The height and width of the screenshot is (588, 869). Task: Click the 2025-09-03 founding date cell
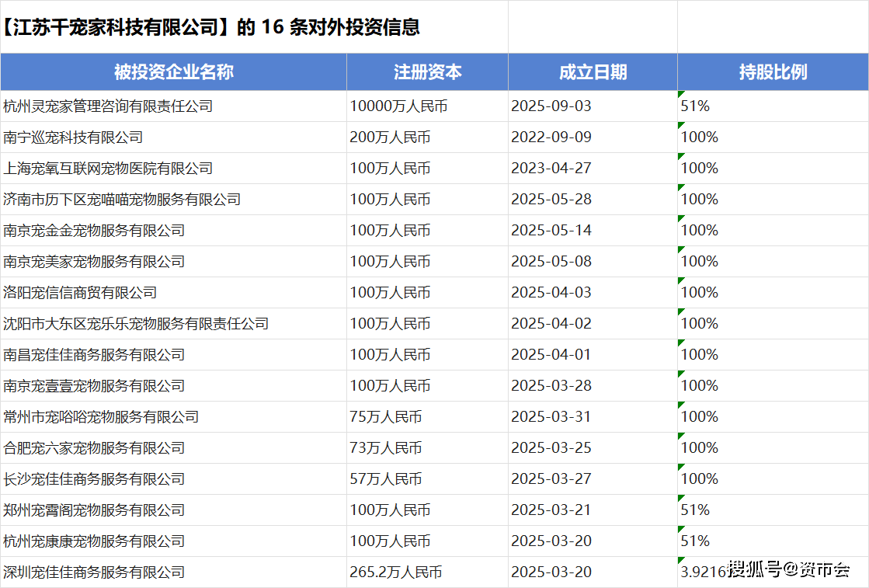551,106
